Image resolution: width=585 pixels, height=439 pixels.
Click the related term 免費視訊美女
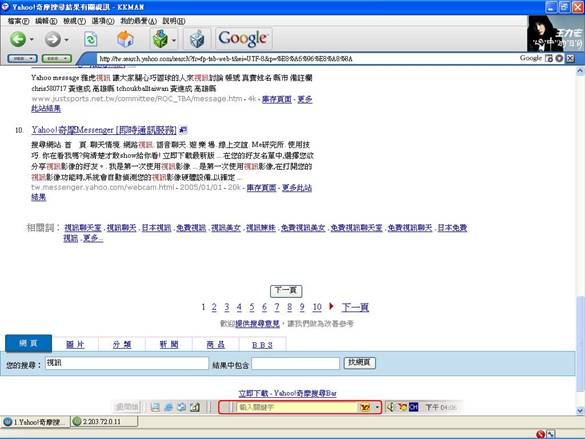tap(303, 228)
